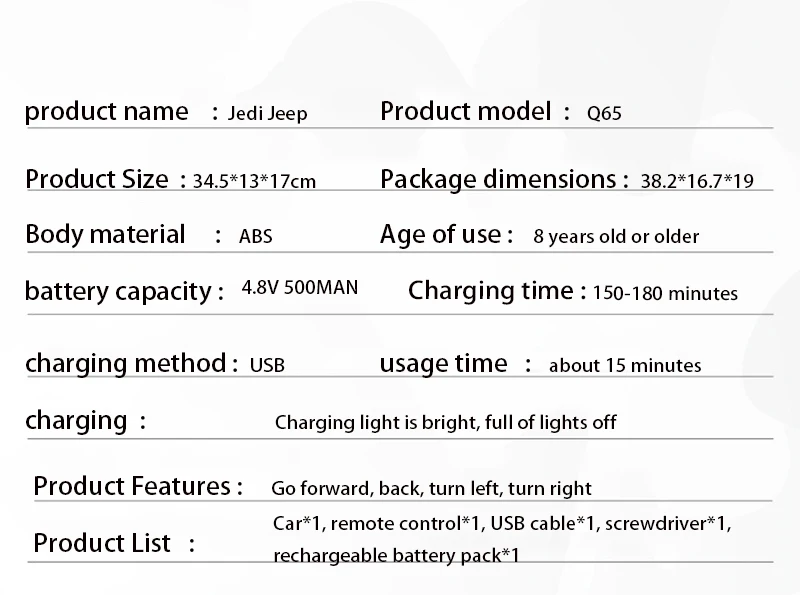
Task: Select the model value 'Q65'
Action: pos(604,113)
